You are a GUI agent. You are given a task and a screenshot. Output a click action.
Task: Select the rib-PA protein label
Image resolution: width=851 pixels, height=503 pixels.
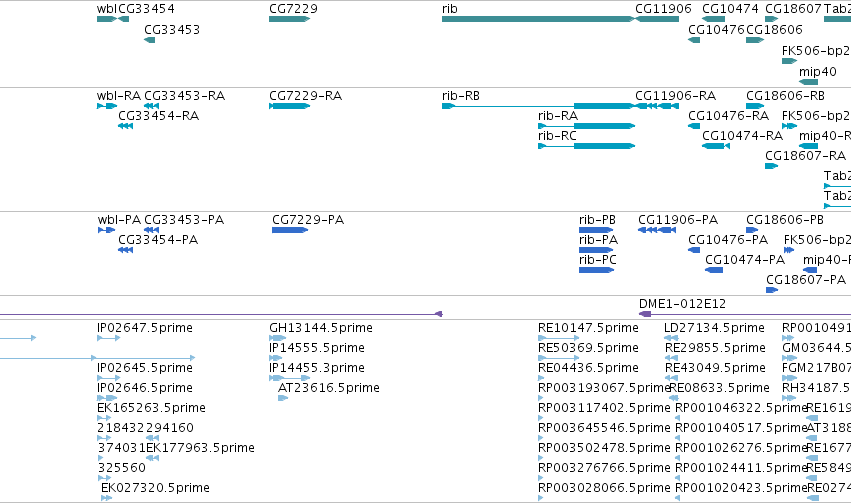[599, 240]
